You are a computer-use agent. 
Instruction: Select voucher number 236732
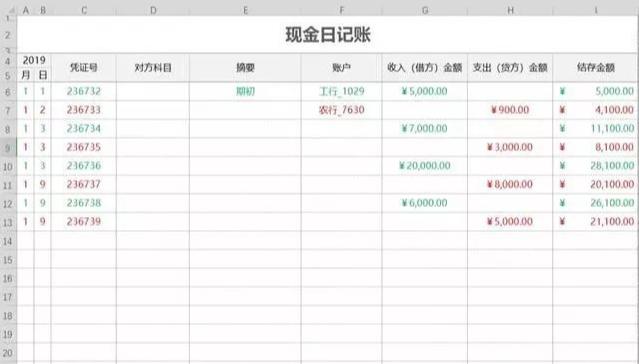84,91
